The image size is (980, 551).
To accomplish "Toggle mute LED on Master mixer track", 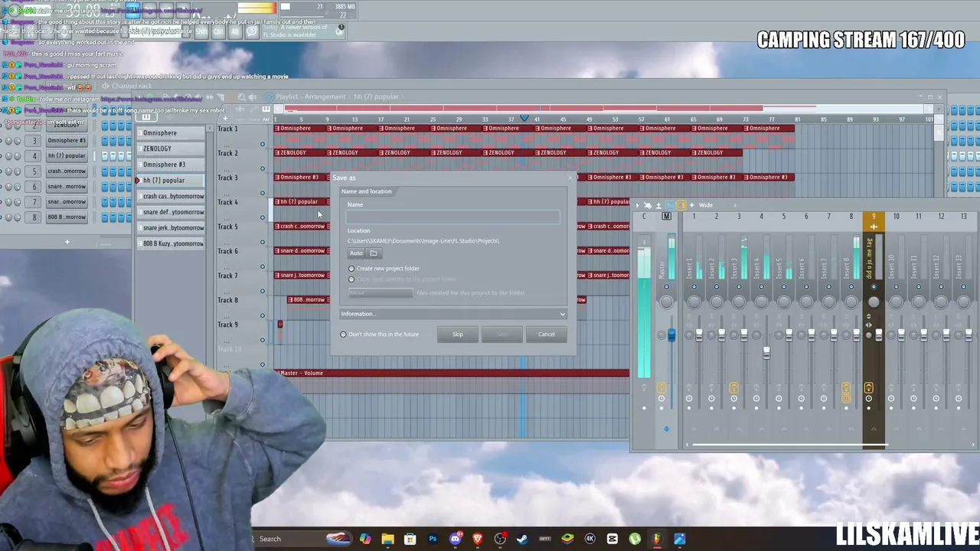I will coord(666,287).
